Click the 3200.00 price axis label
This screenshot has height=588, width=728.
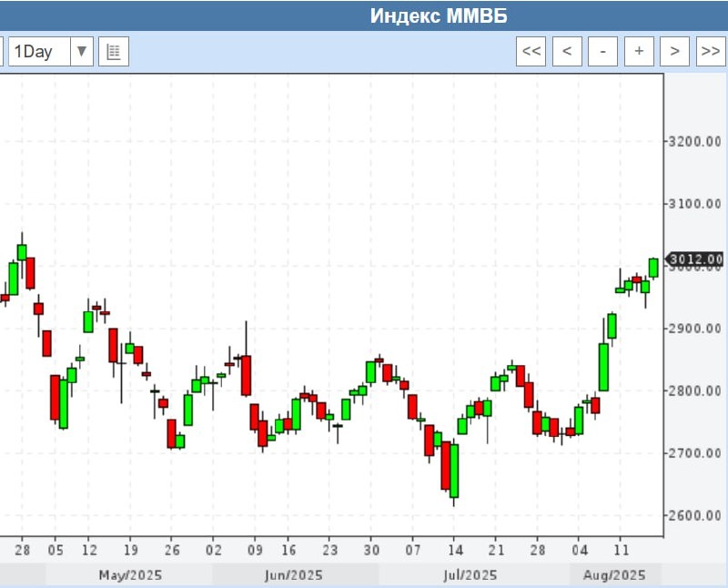click(694, 141)
